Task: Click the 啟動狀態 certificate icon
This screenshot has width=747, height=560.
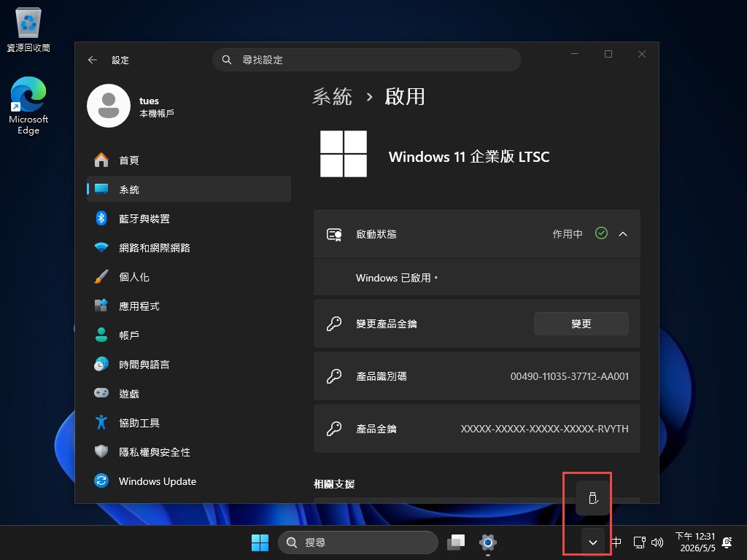Action: tap(334, 234)
